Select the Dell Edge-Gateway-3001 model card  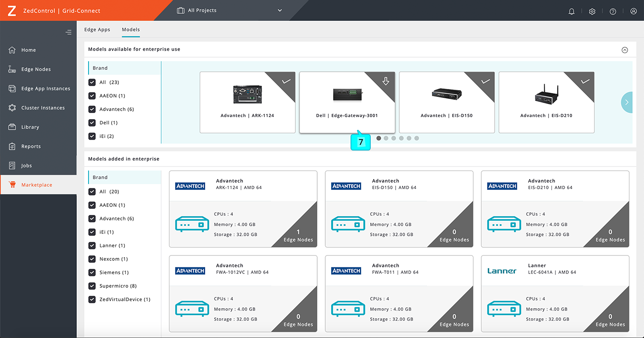point(347,102)
